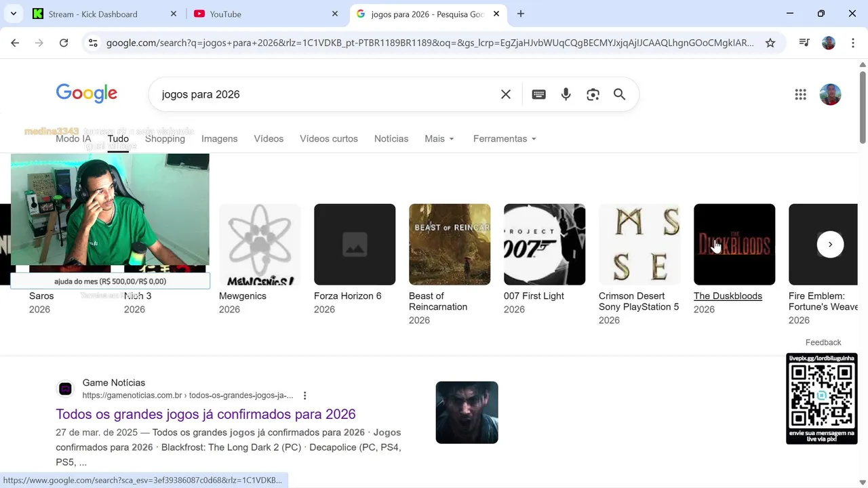Open The Duskbloods thumbnail

(x=734, y=244)
